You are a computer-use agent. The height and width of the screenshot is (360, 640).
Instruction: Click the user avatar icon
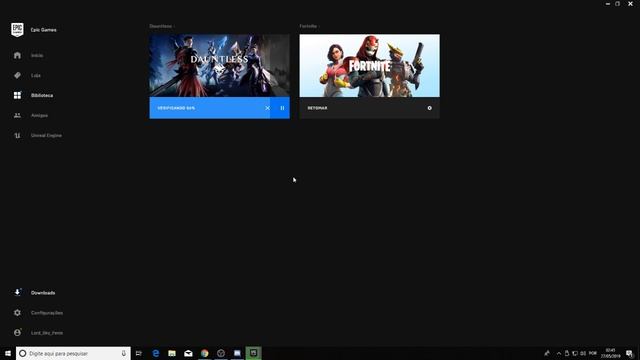point(17,333)
